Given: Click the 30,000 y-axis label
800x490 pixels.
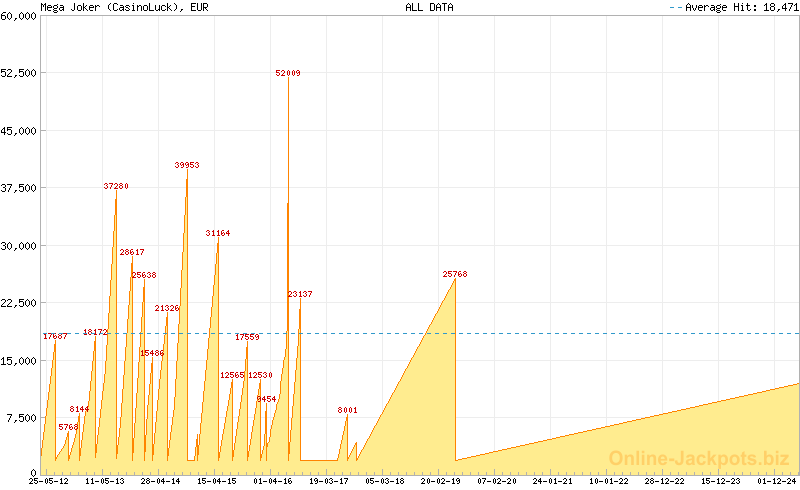Looking at the screenshot, I should (18, 246).
